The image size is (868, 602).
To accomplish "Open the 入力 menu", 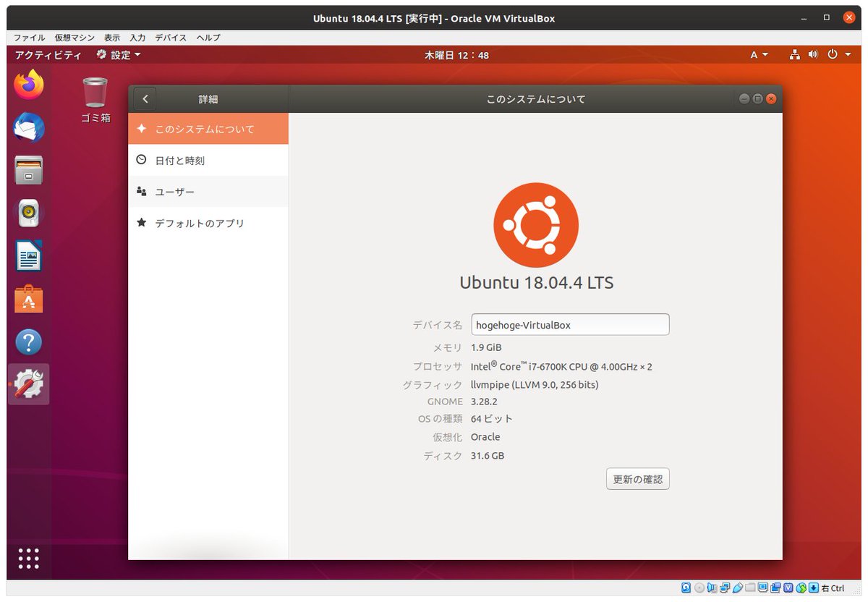I will [137, 38].
